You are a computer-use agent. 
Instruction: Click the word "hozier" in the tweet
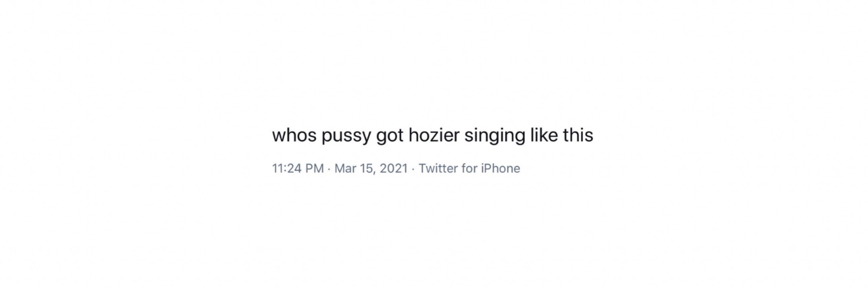click(x=434, y=135)
